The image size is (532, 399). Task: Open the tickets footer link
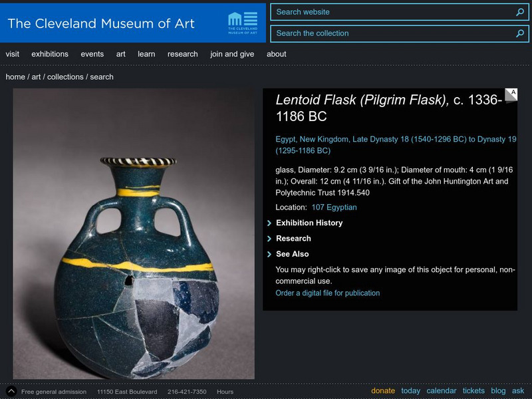tap(474, 391)
